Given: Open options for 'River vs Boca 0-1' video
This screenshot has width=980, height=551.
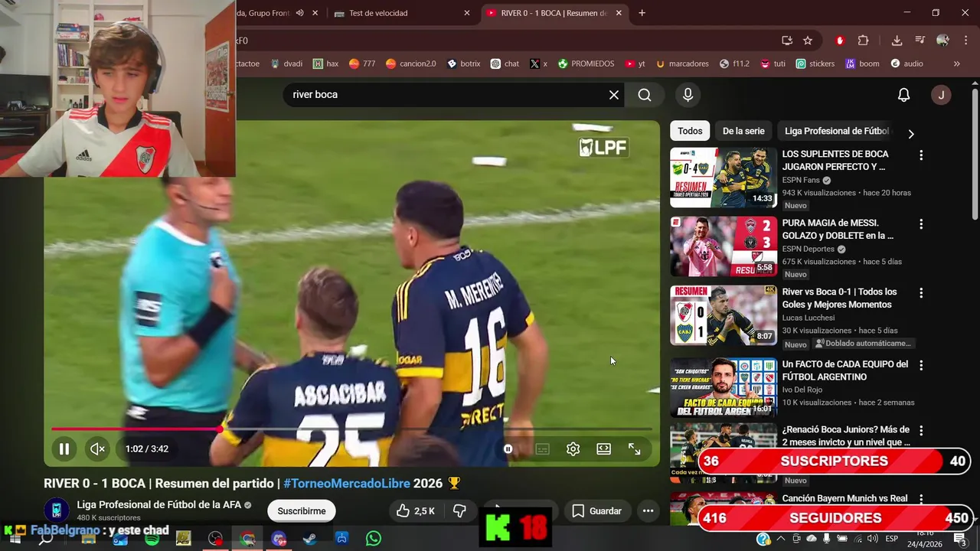Looking at the screenshot, I should tap(921, 293).
